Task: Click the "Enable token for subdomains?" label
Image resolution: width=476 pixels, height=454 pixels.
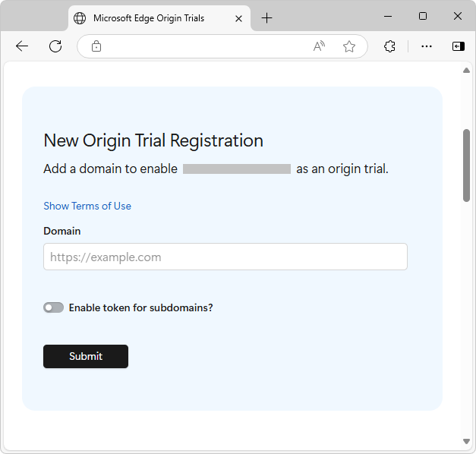Action: click(141, 307)
